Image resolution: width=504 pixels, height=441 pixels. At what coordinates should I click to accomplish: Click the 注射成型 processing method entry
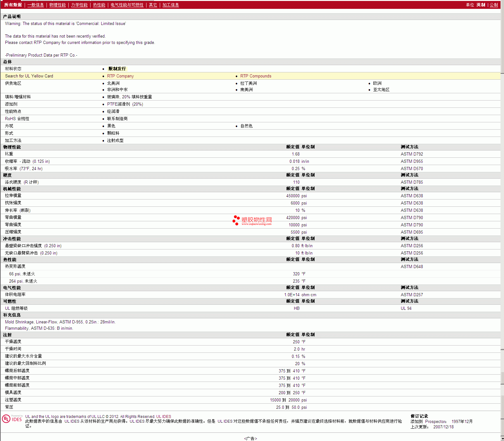tap(115, 140)
